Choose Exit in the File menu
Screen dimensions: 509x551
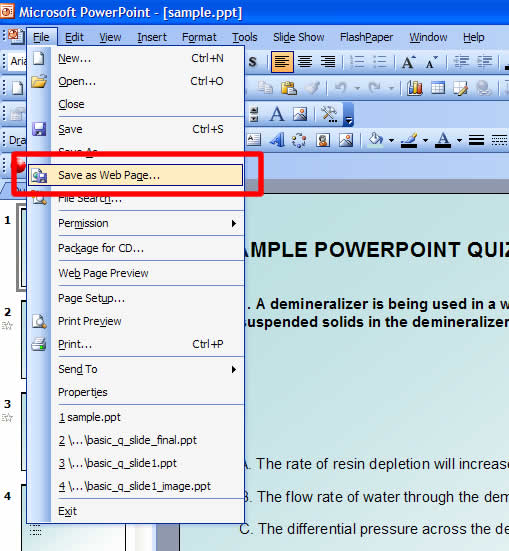[x=136, y=511]
